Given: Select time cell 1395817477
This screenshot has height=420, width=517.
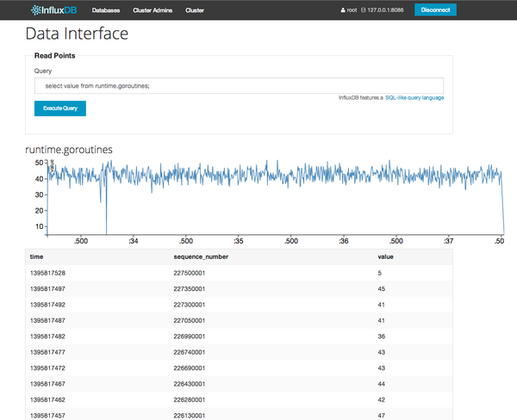Looking at the screenshot, I should (x=47, y=352).
